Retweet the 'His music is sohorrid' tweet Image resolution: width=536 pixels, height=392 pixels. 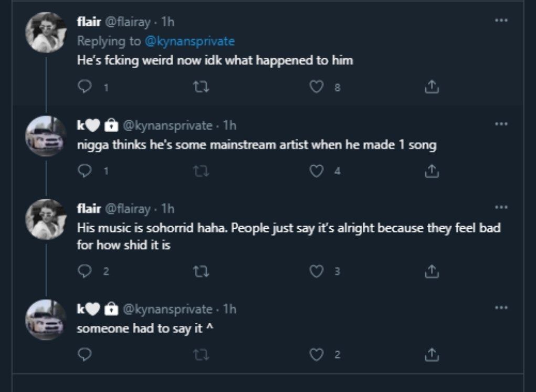[201, 271]
